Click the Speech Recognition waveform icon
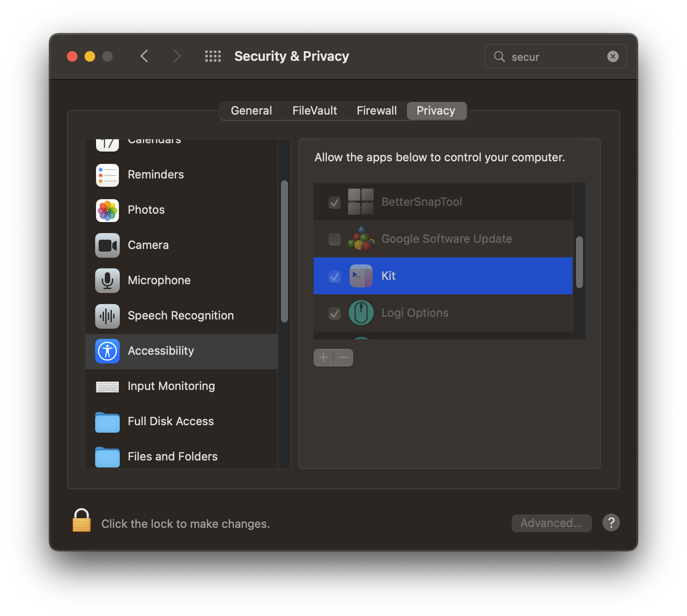The image size is (687, 616). tap(107, 316)
